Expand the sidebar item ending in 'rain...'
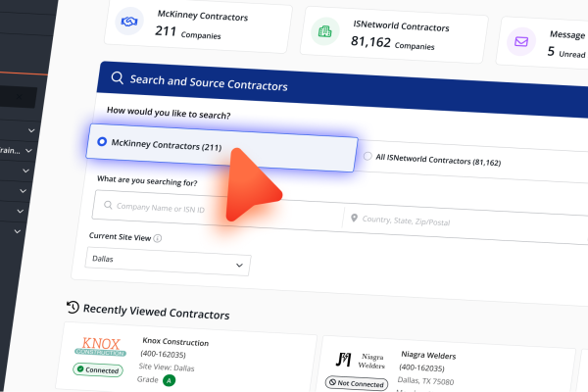The height and width of the screenshot is (392, 588). (28, 151)
